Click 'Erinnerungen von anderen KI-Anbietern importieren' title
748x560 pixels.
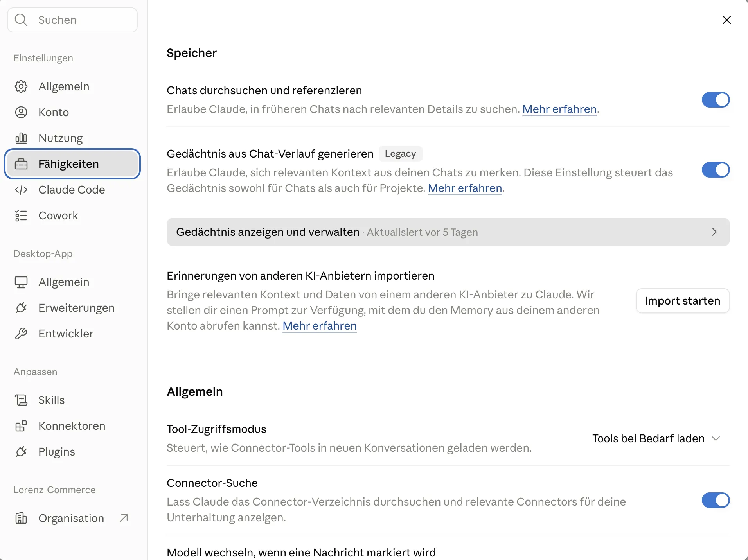pos(300,276)
